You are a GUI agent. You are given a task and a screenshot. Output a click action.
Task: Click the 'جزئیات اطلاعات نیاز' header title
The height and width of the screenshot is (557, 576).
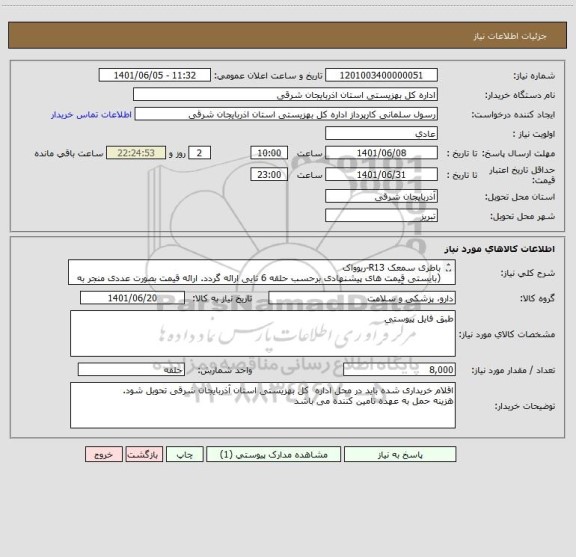click(x=510, y=36)
